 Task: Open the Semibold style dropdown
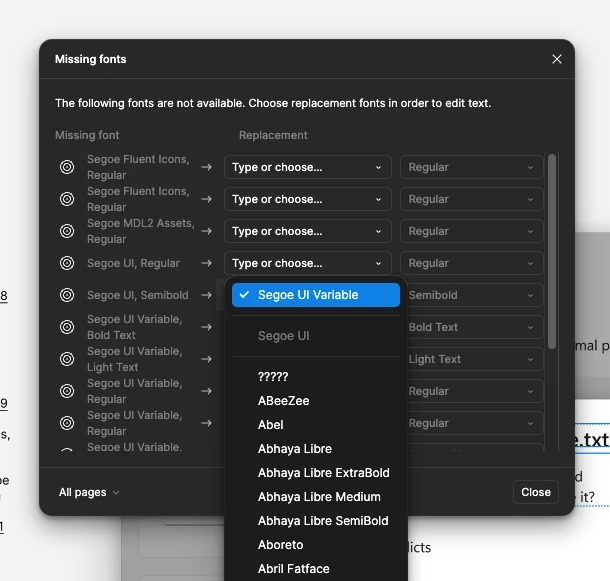point(475,295)
